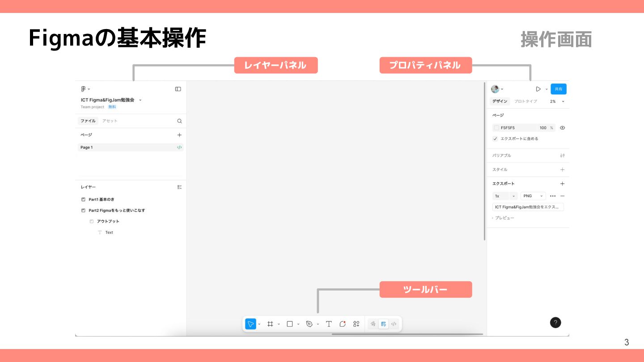Add an export setting with the plus icon
Image resolution: width=644 pixels, height=362 pixels.
(562, 184)
